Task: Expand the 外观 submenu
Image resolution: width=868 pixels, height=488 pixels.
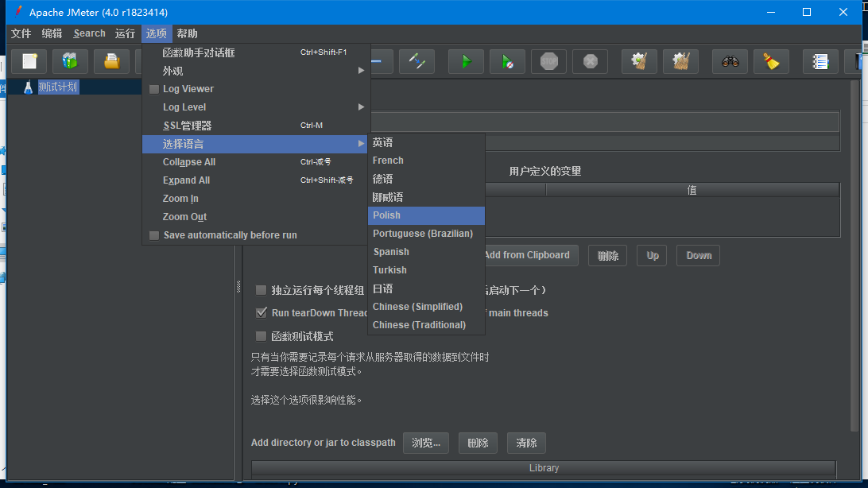Action: coord(255,71)
